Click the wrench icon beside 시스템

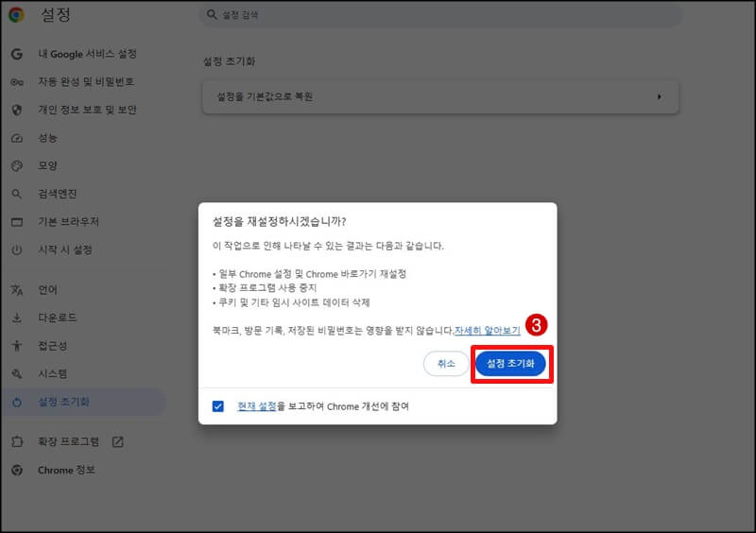17,374
